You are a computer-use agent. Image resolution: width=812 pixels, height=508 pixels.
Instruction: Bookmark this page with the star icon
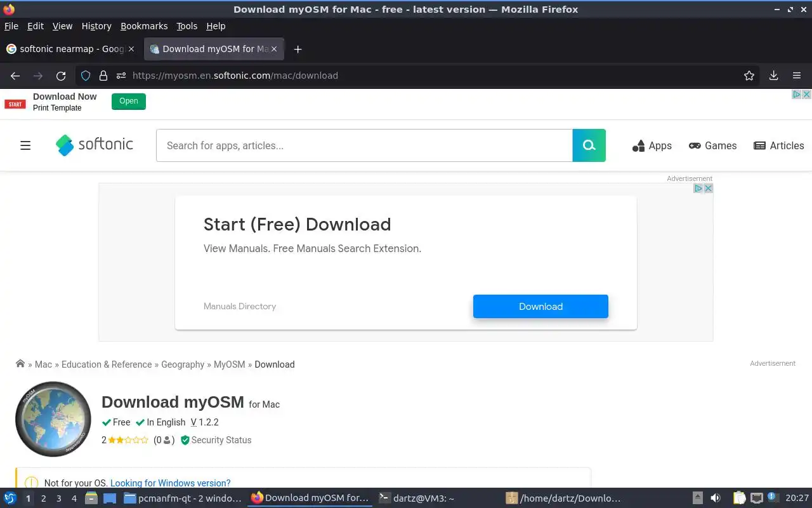[749, 76]
